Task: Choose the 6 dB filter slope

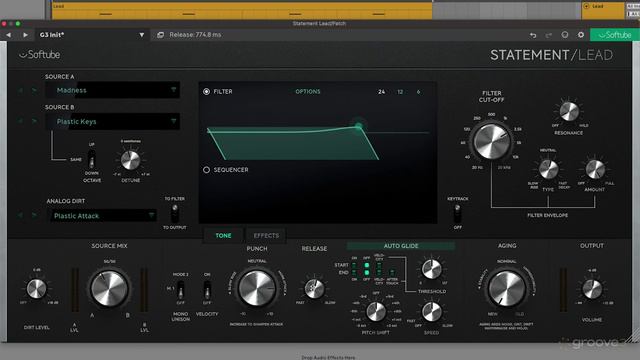Action: tap(418, 92)
